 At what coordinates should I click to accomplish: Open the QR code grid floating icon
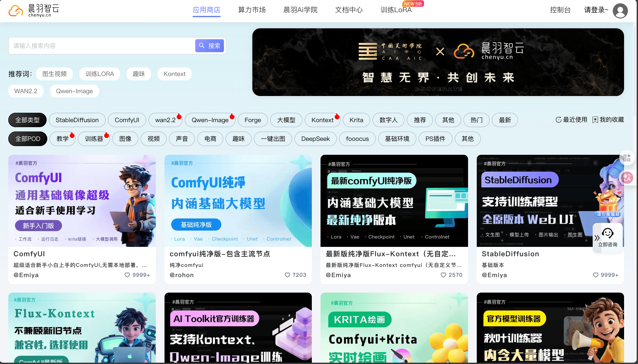pos(627,158)
